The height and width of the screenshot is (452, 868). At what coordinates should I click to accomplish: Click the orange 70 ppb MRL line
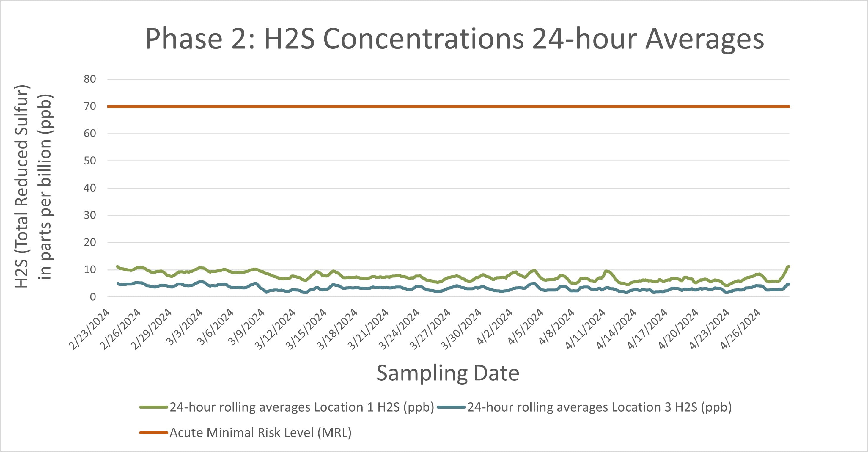[x=448, y=106]
